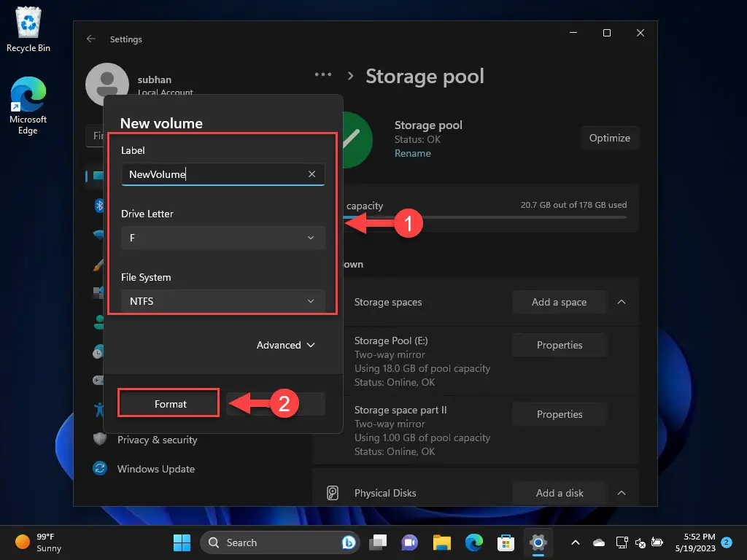This screenshot has height=560, width=747.
Task: Select Privacy & security in the sidebar
Action: point(158,440)
